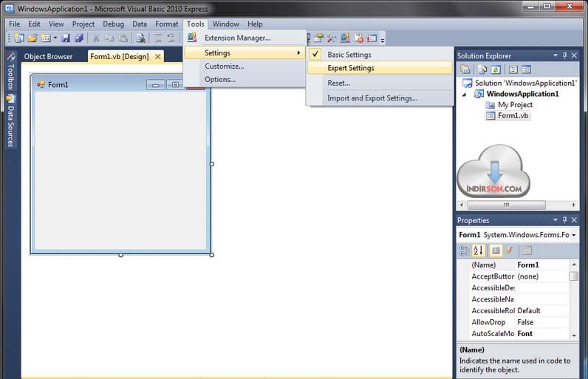The width and height of the screenshot is (588, 379).
Task: Open the View menu
Action: click(x=56, y=24)
